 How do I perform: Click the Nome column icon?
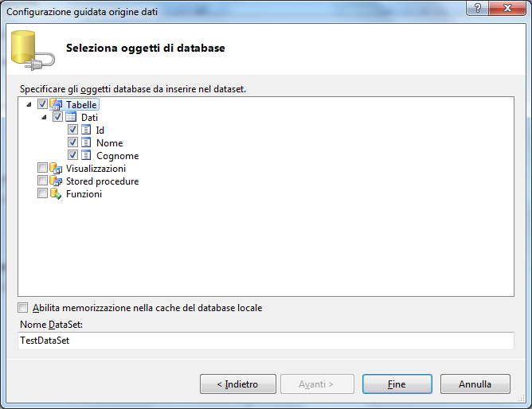coord(86,142)
